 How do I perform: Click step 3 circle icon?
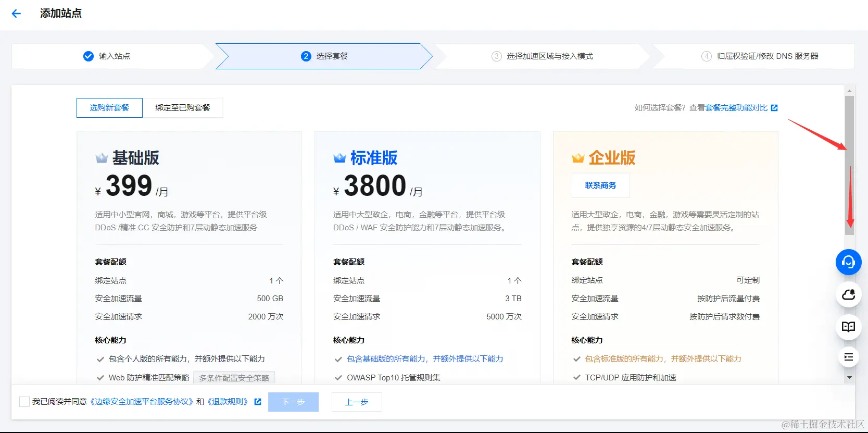pos(497,56)
